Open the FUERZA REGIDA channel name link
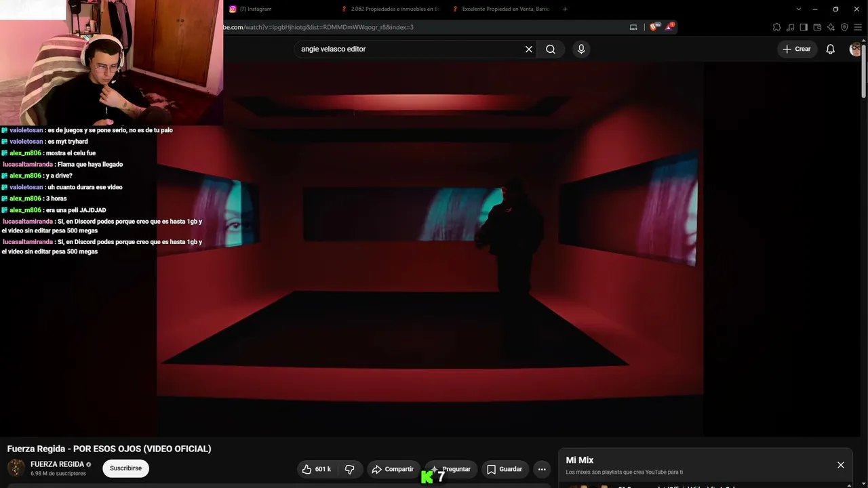 pos(57,464)
